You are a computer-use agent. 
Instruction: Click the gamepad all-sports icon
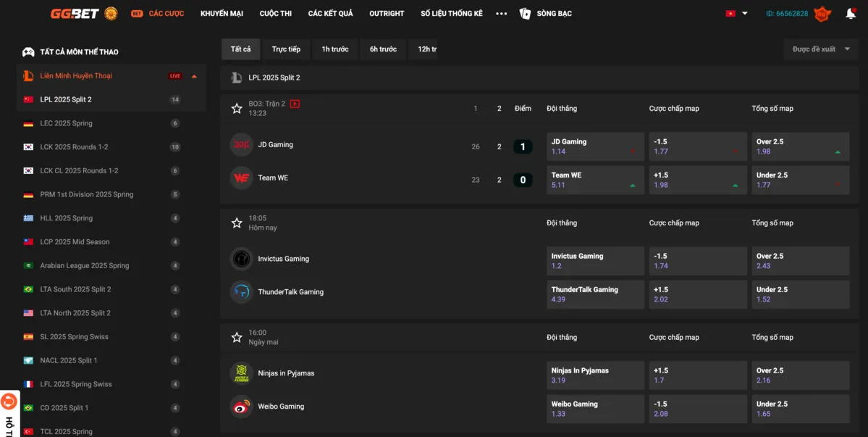28,52
